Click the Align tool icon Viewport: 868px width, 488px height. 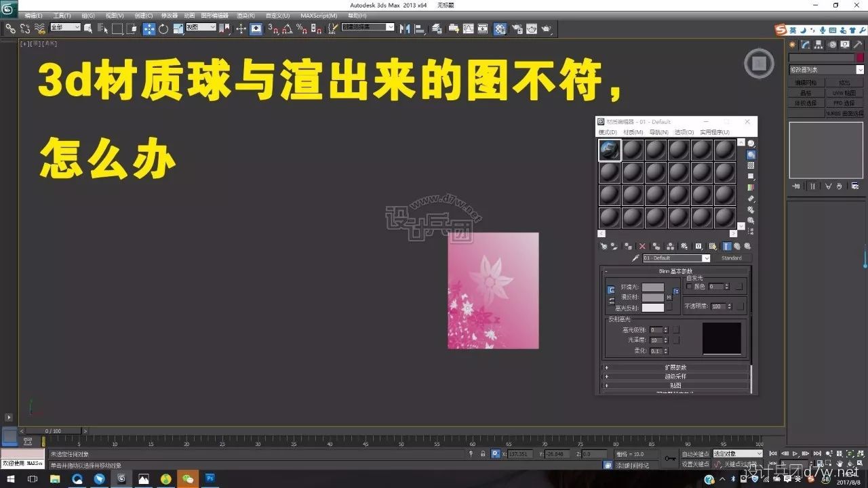tap(419, 28)
